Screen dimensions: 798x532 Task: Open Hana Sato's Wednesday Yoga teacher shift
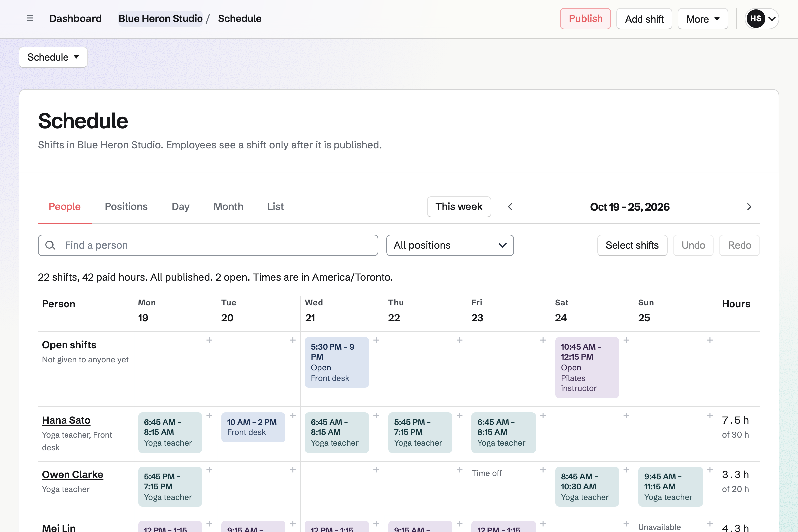tap(336, 432)
